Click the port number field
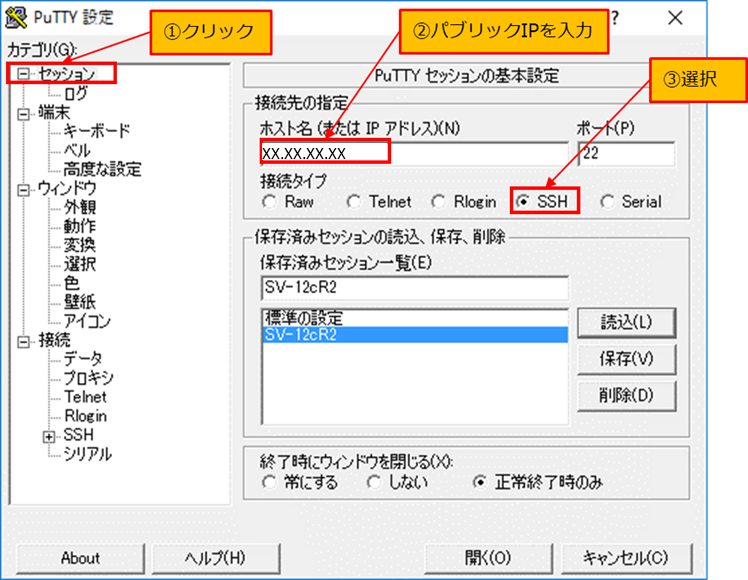Screen dimensions: 748x580 [626, 153]
